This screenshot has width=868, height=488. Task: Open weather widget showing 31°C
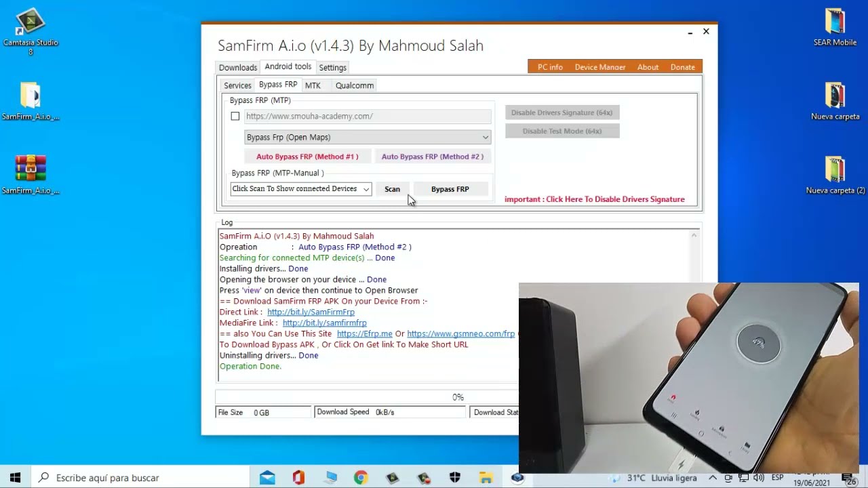tap(654, 478)
